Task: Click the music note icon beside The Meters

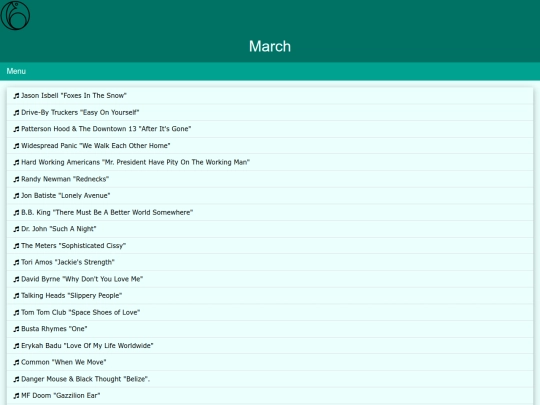Action: click(x=16, y=246)
